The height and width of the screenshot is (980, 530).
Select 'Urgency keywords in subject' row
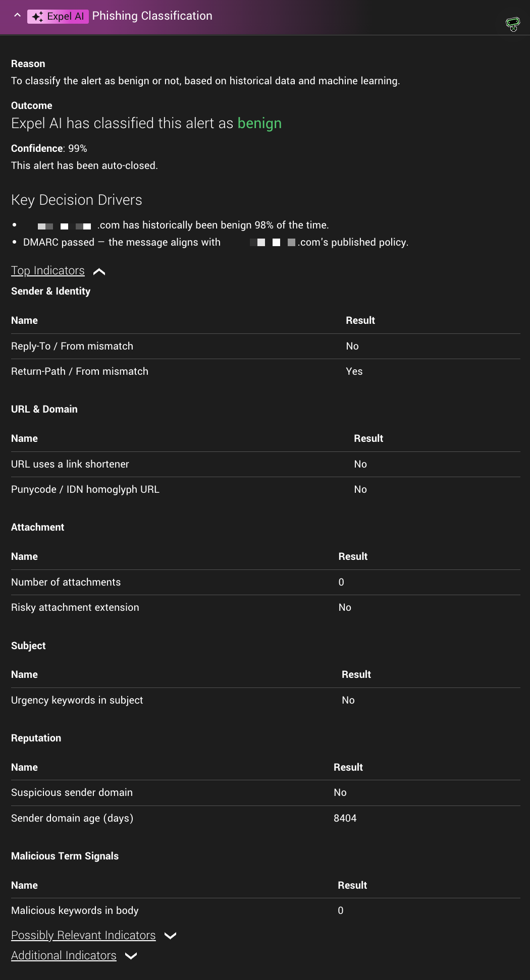[266, 700]
